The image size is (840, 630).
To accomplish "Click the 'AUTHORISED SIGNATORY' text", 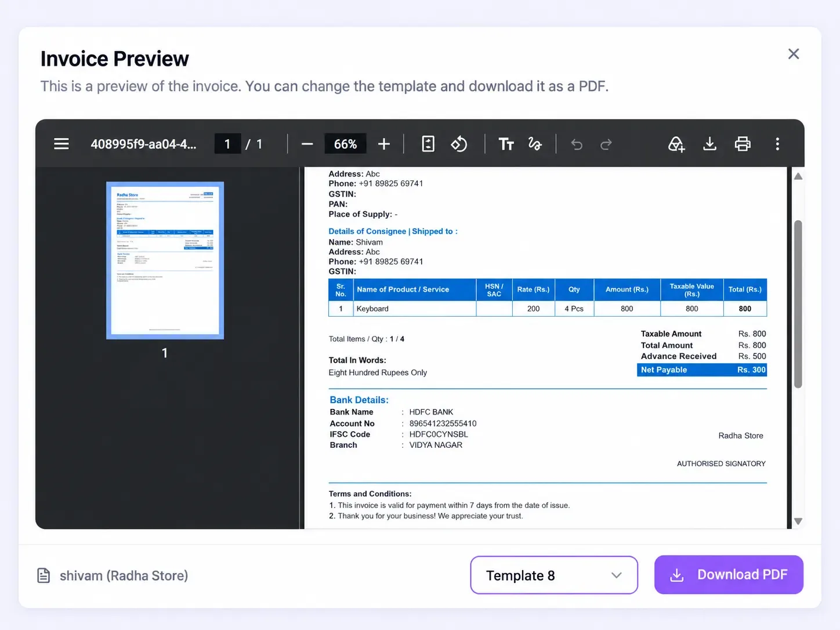I will coord(721,464).
